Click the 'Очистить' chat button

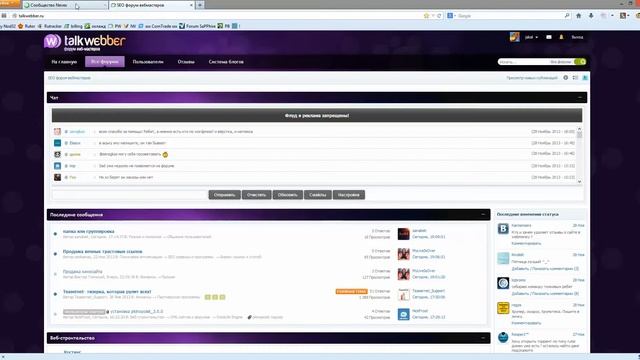256,195
